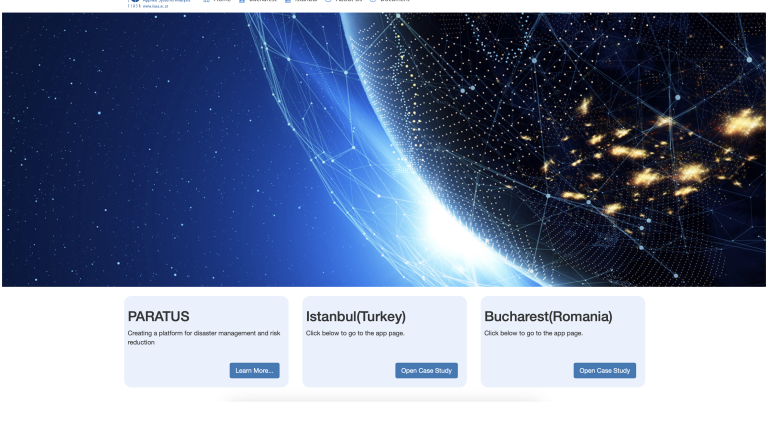
Task: Click the globe network hero banner image
Action: click(384, 149)
